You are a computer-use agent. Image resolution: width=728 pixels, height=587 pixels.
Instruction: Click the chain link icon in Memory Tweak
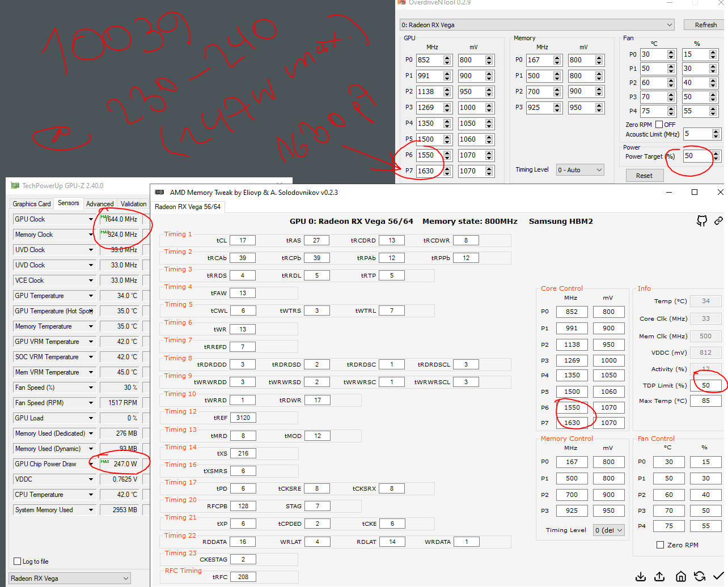tap(718, 220)
